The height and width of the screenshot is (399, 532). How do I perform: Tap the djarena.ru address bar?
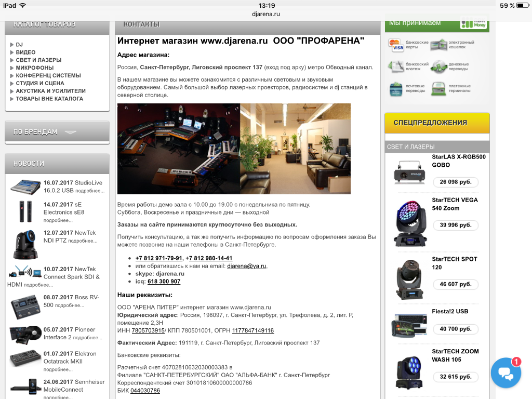(x=266, y=14)
